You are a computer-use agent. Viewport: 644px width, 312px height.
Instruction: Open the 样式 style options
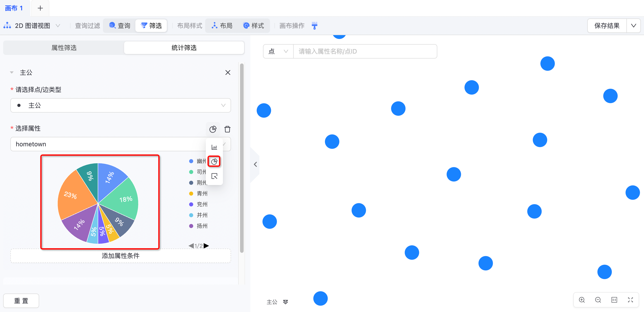coord(254,25)
